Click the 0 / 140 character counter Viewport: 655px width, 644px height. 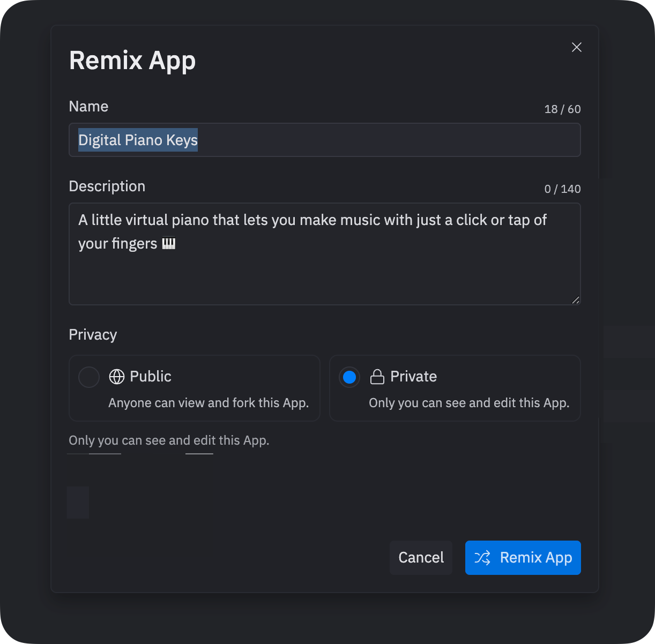coord(562,189)
